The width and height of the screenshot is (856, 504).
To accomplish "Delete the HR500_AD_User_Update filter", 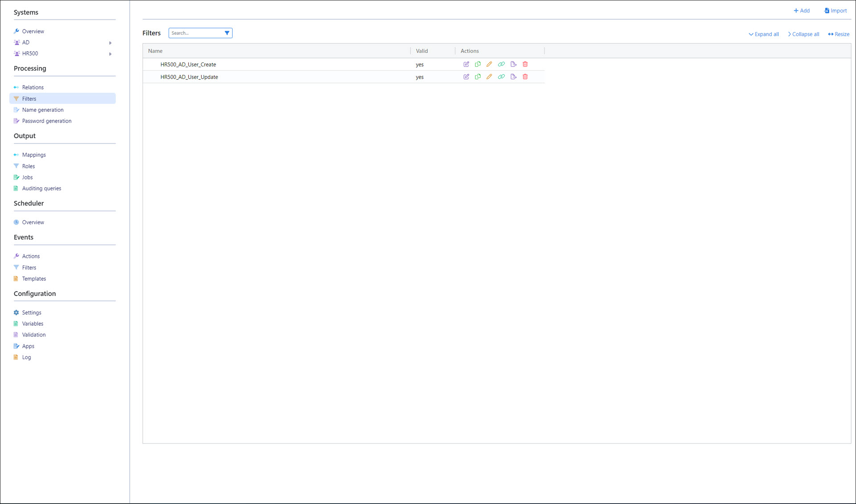I will 525,77.
